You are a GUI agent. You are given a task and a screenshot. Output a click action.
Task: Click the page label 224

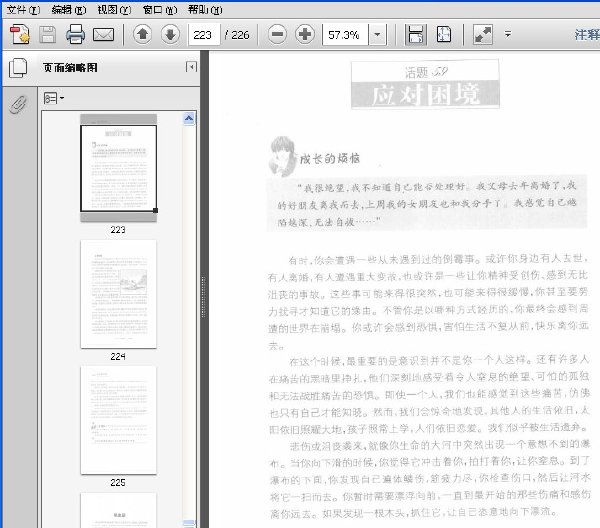(118, 356)
